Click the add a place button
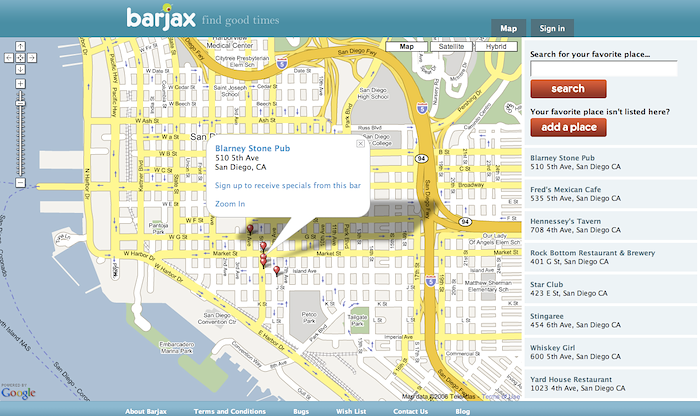Viewport: 700px width, 416px height. [x=568, y=128]
